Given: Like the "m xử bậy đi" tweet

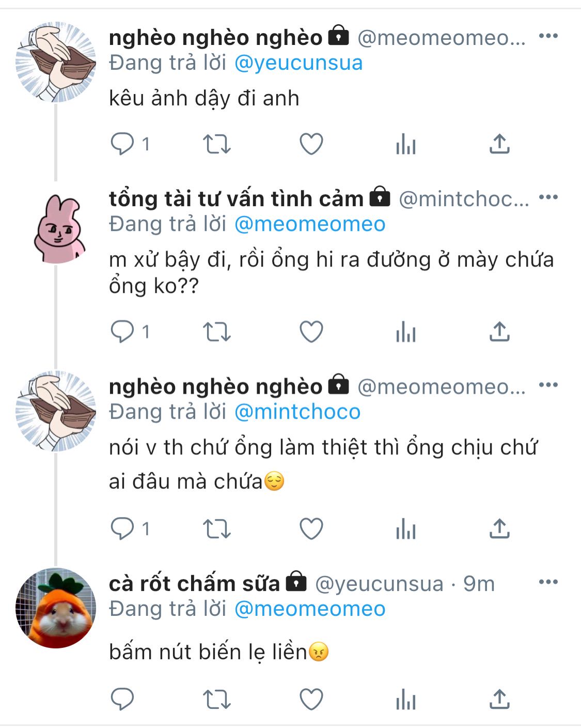Looking at the screenshot, I should [311, 332].
